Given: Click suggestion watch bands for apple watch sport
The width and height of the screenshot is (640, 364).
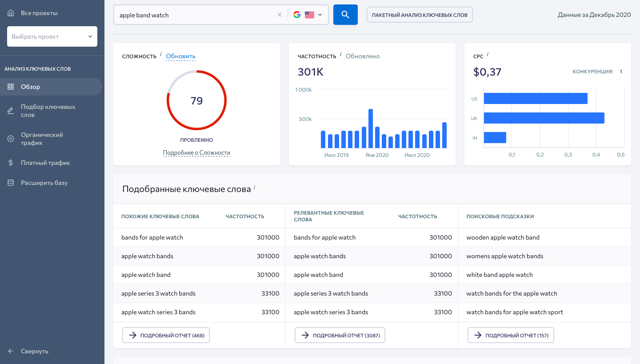Looking at the screenshot, I should click(514, 312).
